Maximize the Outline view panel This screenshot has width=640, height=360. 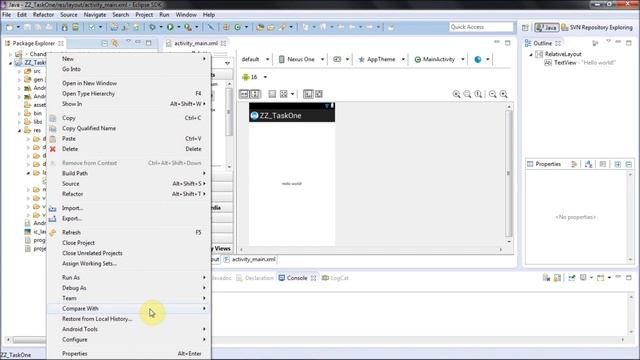(629, 42)
